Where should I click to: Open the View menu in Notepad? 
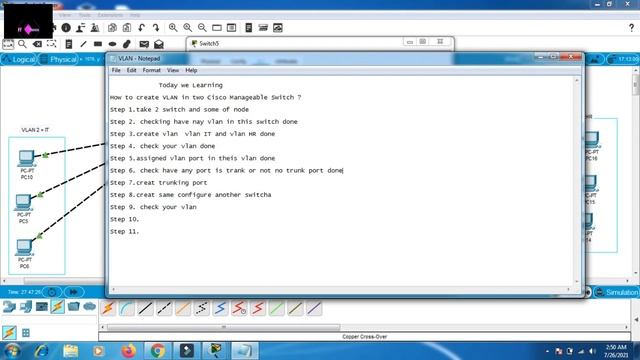[x=173, y=70]
